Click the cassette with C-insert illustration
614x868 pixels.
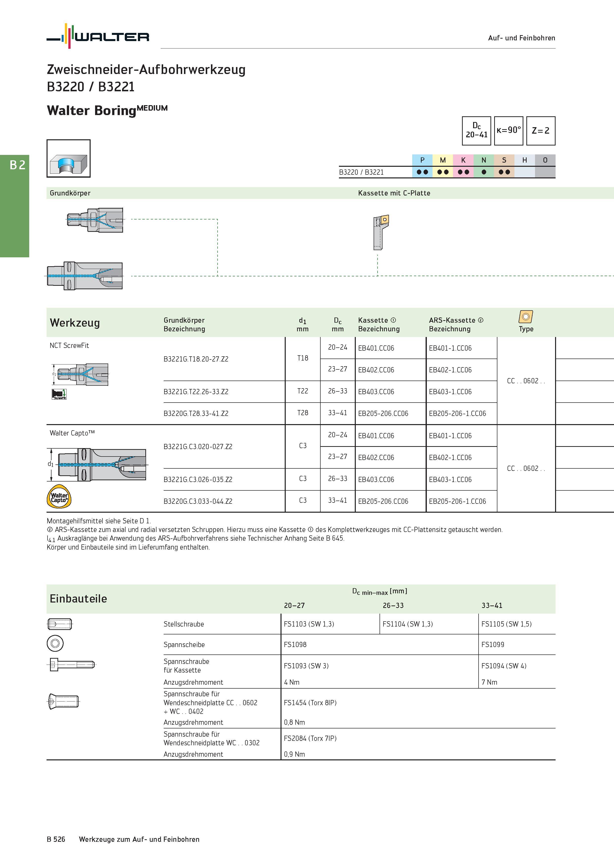[x=381, y=233]
